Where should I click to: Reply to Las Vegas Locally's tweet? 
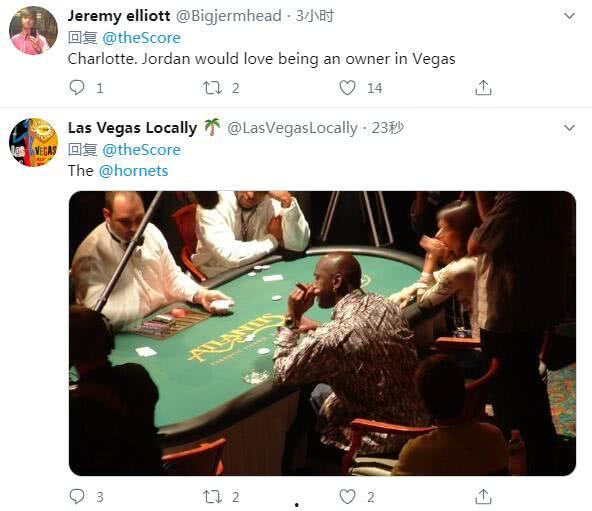point(77,496)
